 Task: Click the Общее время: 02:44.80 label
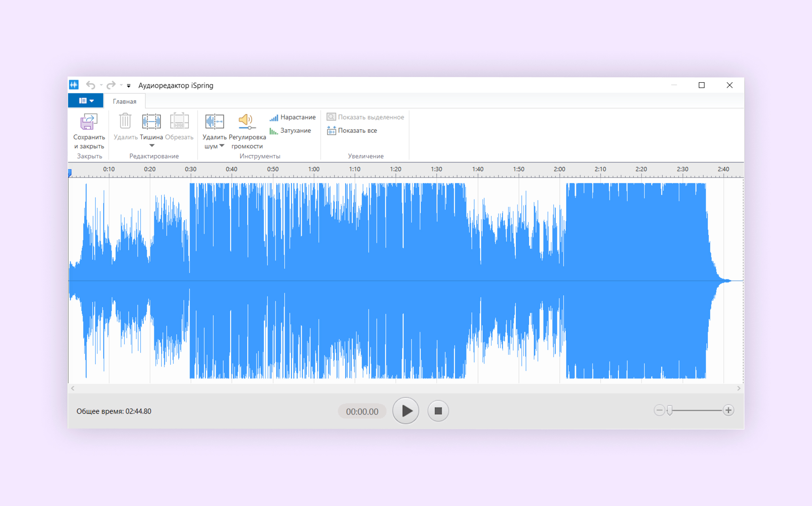click(114, 411)
